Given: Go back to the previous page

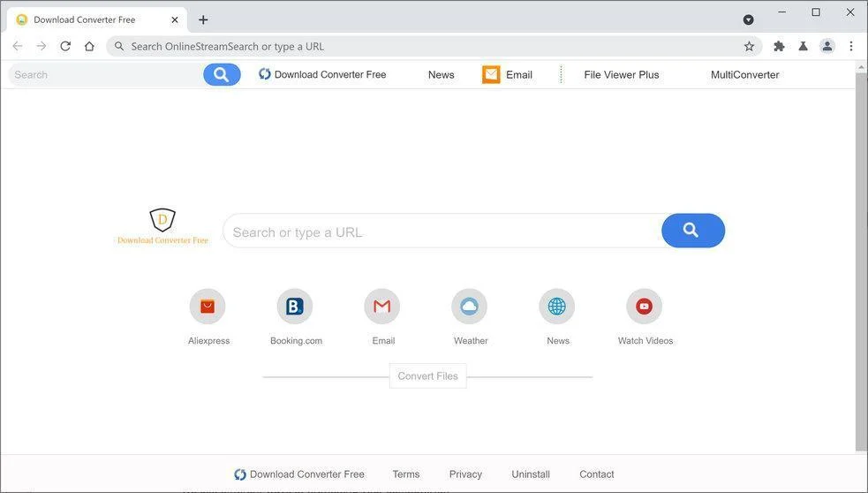Looking at the screenshot, I should tap(18, 46).
